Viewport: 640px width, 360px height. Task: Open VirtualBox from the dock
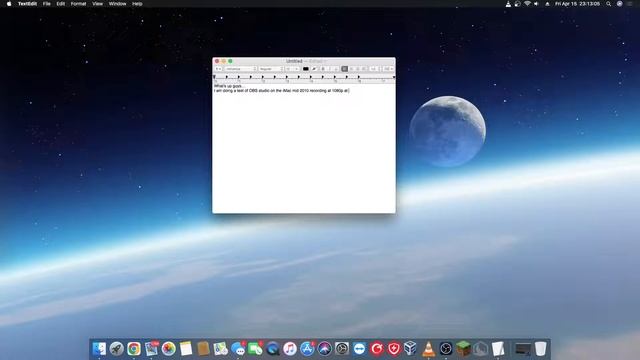pos(410,349)
